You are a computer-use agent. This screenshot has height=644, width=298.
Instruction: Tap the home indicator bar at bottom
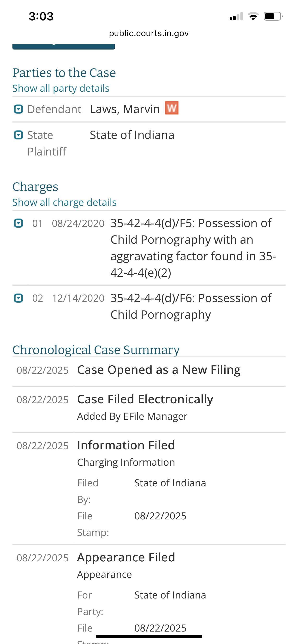[x=149, y=636]
